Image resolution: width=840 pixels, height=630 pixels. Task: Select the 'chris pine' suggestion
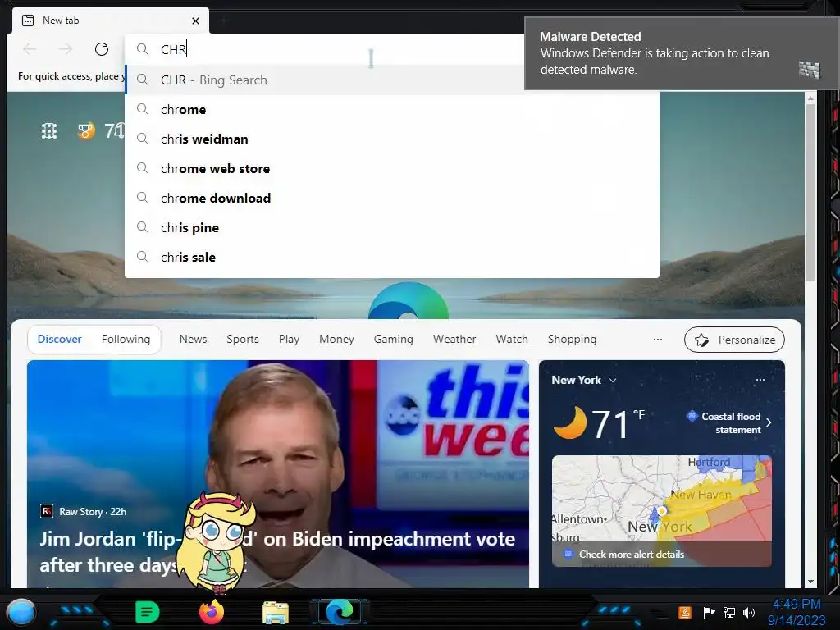391,227
